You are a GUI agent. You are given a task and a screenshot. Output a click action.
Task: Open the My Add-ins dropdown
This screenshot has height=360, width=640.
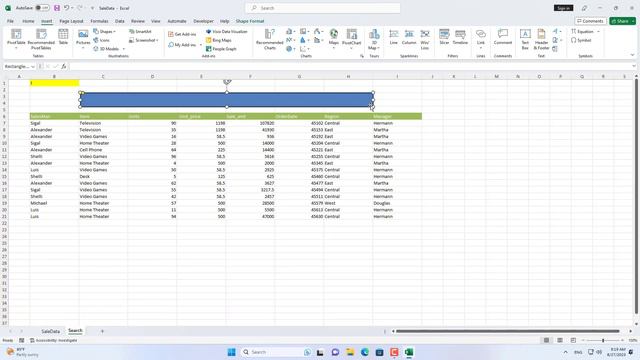tap(200, 45)
